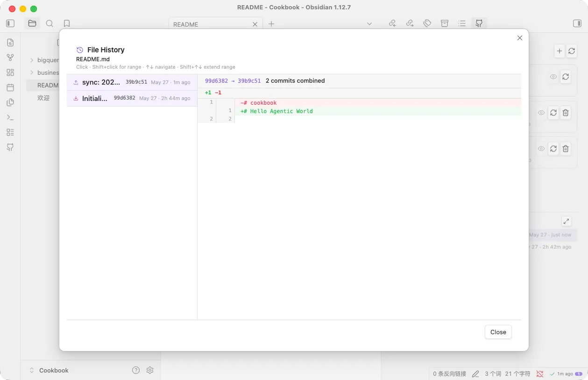Open the Search pane icon
The height and width of the screenshot is (380, 588).
[50, 23]
